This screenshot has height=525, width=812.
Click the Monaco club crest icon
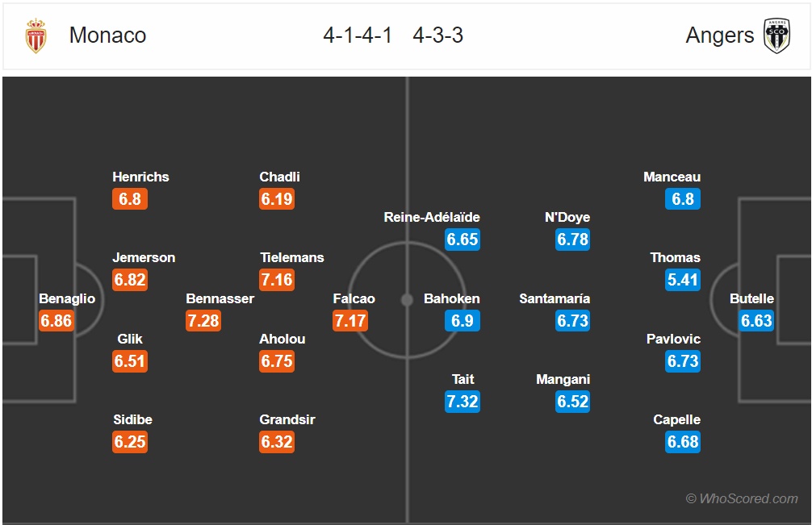coord(36,35)
